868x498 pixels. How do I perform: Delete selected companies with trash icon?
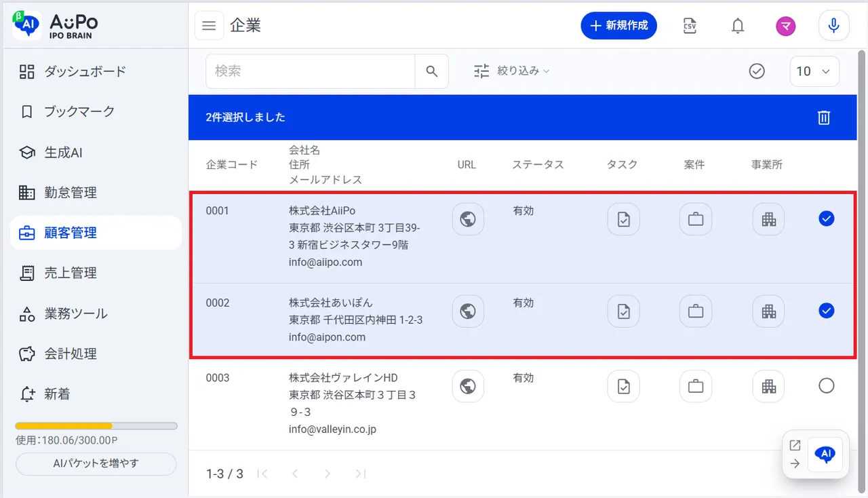click(x=824, y=117)
